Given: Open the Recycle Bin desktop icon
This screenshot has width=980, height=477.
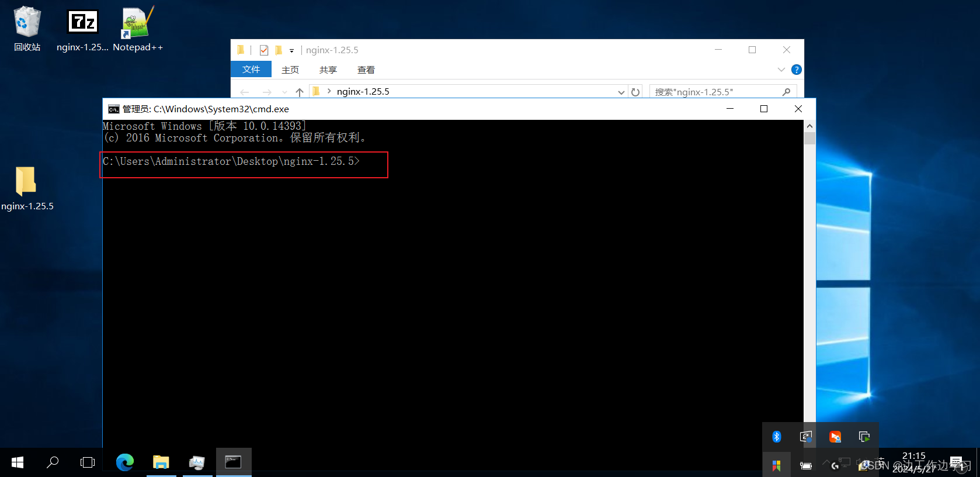Looking at the screenshot, I should coord(27,29).
